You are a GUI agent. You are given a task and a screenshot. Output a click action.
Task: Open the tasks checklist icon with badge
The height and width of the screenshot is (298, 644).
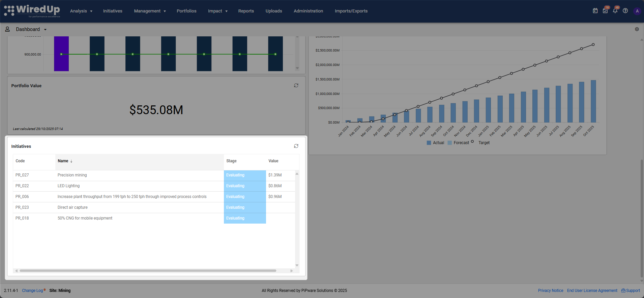pos(605,11)
